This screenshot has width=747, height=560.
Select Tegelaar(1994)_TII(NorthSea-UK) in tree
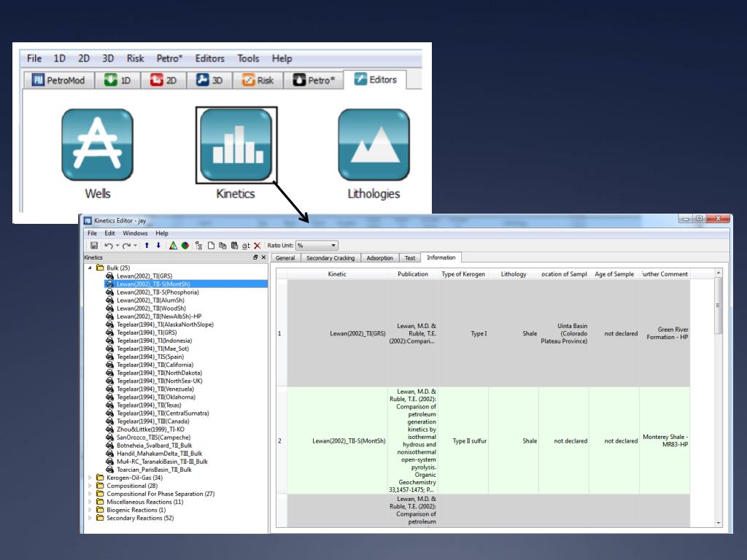(x=160, y=381)
